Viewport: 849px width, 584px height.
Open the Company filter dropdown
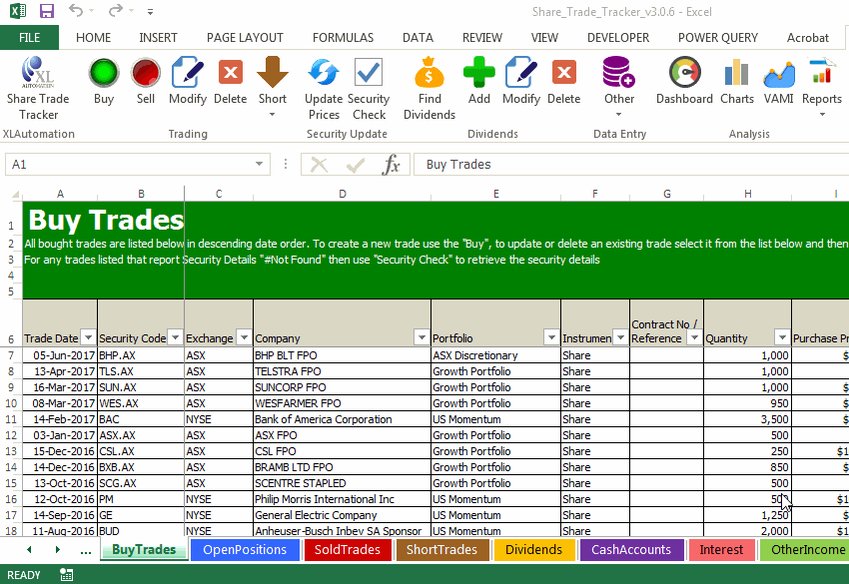[x=421, y=337]
